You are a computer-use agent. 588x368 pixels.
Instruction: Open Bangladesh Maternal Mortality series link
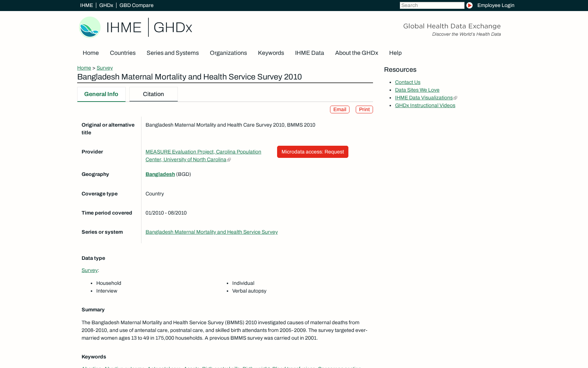pyautogui.click(x=212, y=232)
